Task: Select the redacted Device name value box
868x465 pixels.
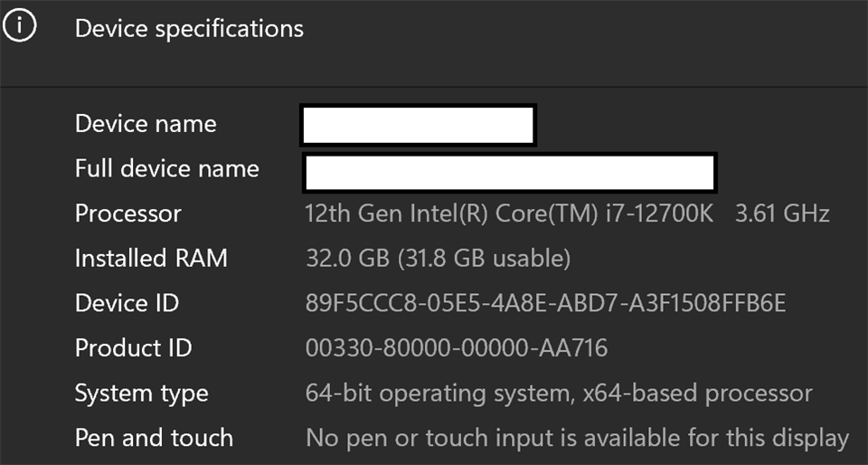Action: tap(418, 125)
